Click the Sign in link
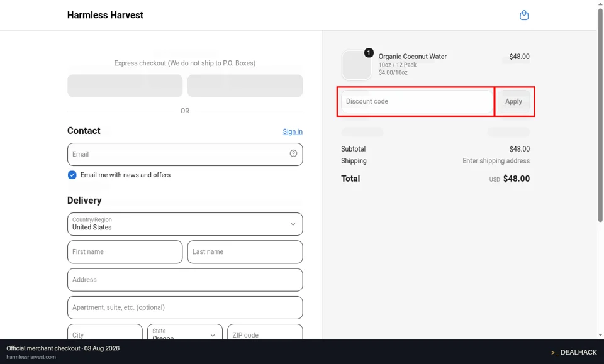 tap(293, 131)
